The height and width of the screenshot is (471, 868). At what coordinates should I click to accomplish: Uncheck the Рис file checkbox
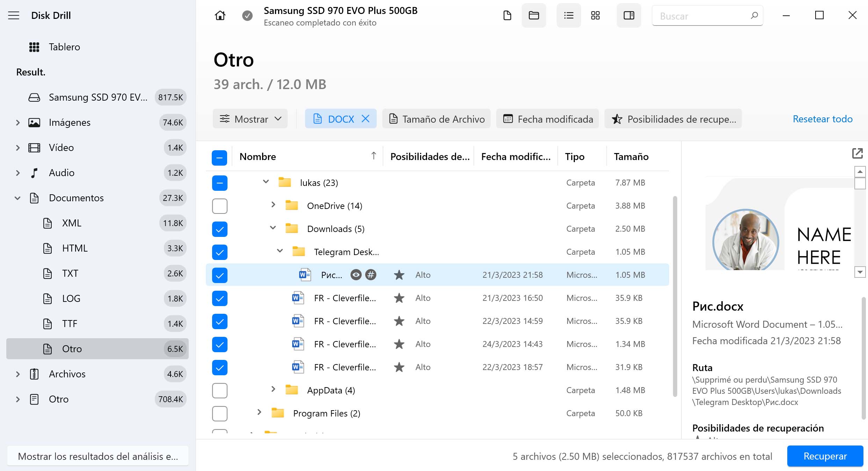tap(219, 275)
